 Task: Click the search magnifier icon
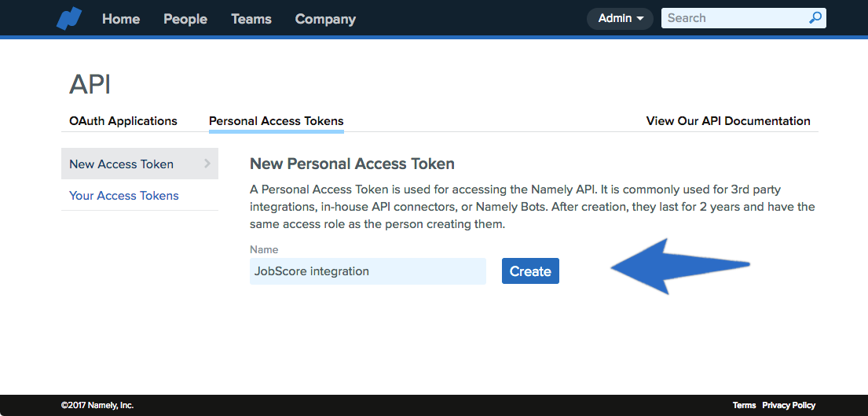click(815, 18)
